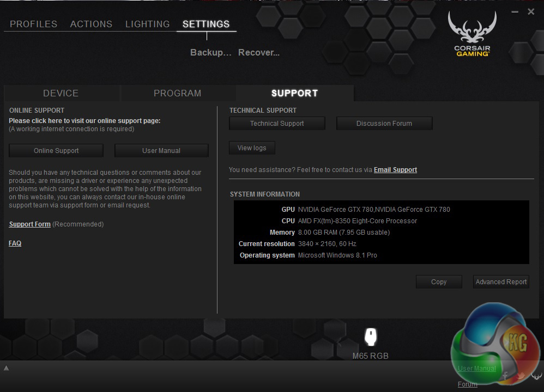Select the Memory value '8.00 GB RAM (7.95 GB usable)'

pos(344,232)
